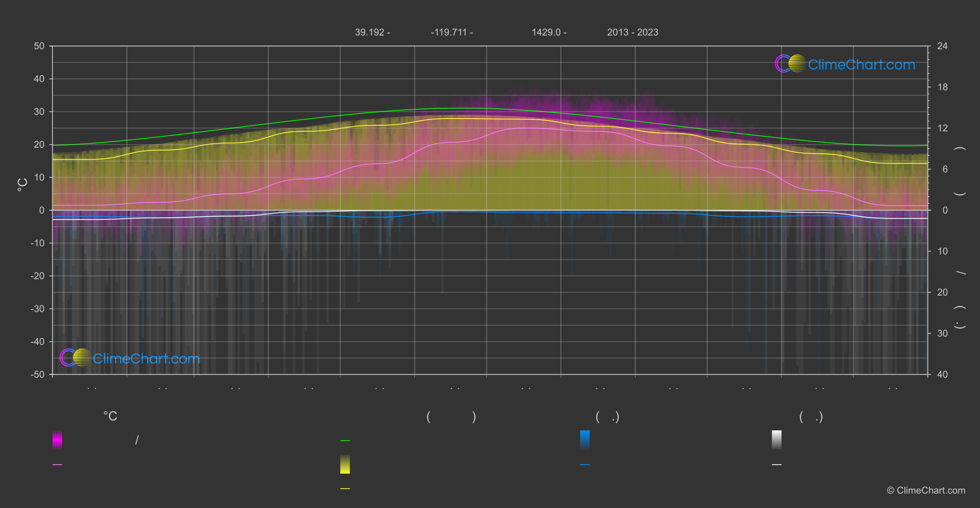980x508 pixels.
Task: Click the 6 label on the secondary axis
Action: coord(945,169)
